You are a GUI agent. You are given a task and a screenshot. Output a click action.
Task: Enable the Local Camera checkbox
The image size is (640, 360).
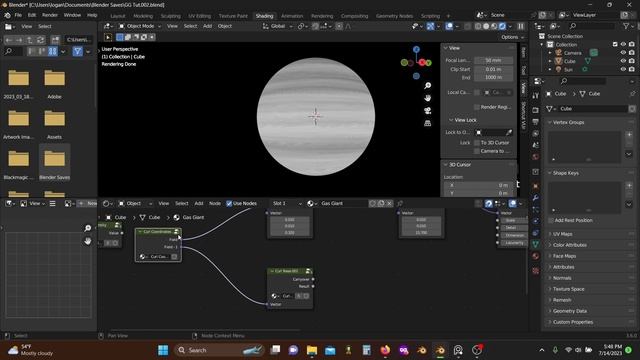[477, 93]
